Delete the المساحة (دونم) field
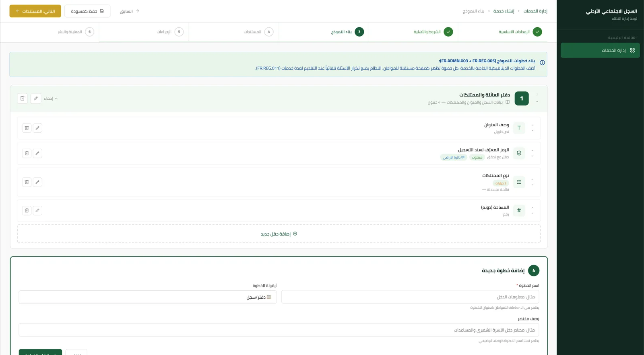 27,210
